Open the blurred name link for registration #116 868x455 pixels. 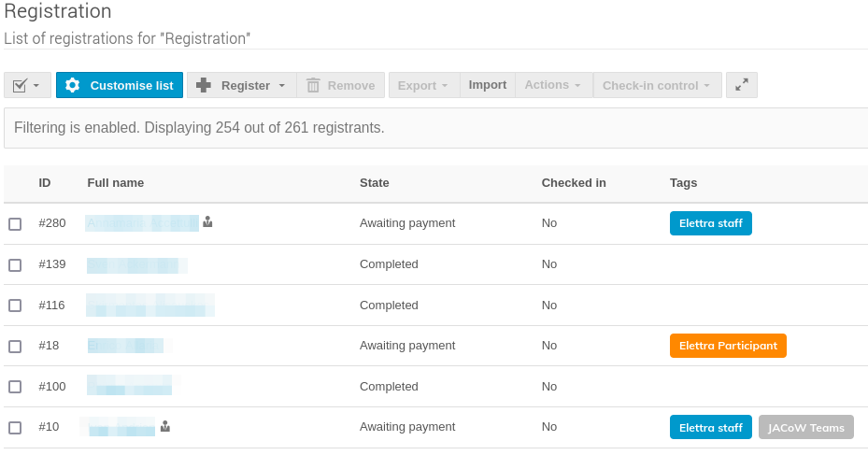click(x=149, y=305)
